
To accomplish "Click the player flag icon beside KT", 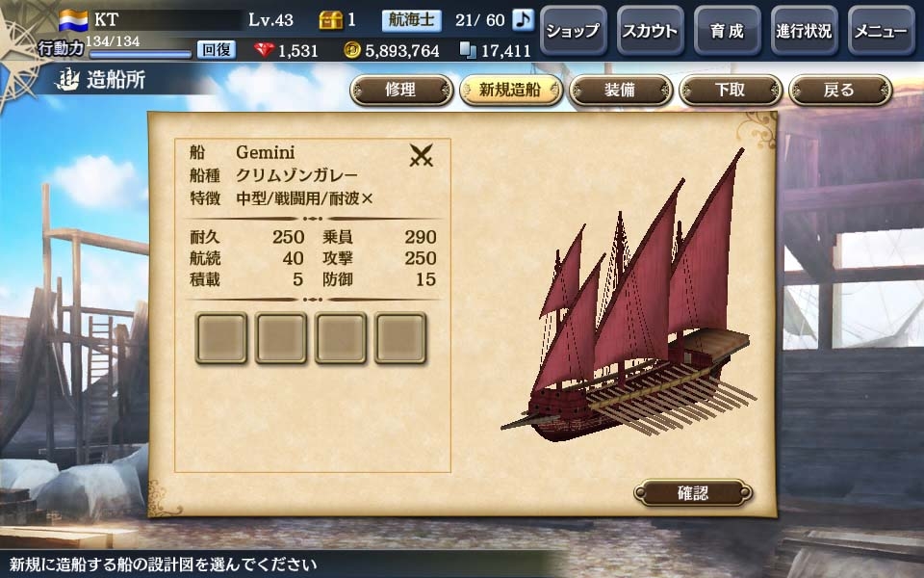I will coord(73,20).
